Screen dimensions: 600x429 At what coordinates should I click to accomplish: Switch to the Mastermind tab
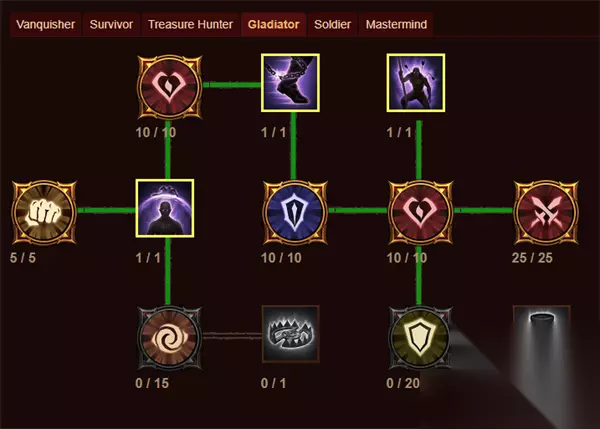396,24
